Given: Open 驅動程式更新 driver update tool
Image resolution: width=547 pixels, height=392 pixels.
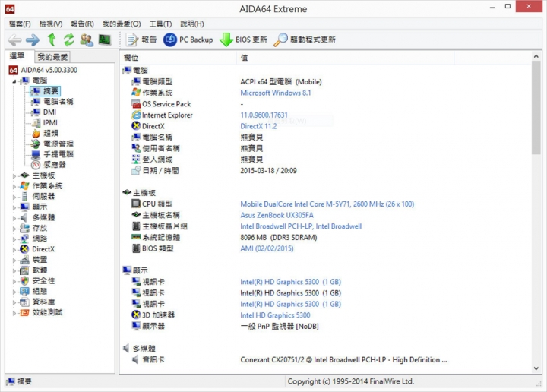Looking at the screenshot, I should pos(305,40).
